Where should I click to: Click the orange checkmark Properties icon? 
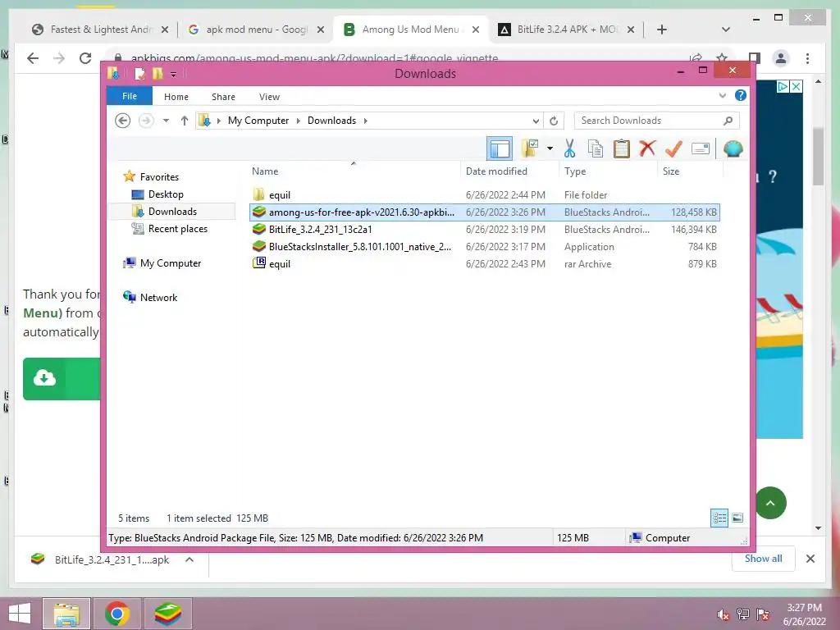pyautogui.click(x=673, y=148)
